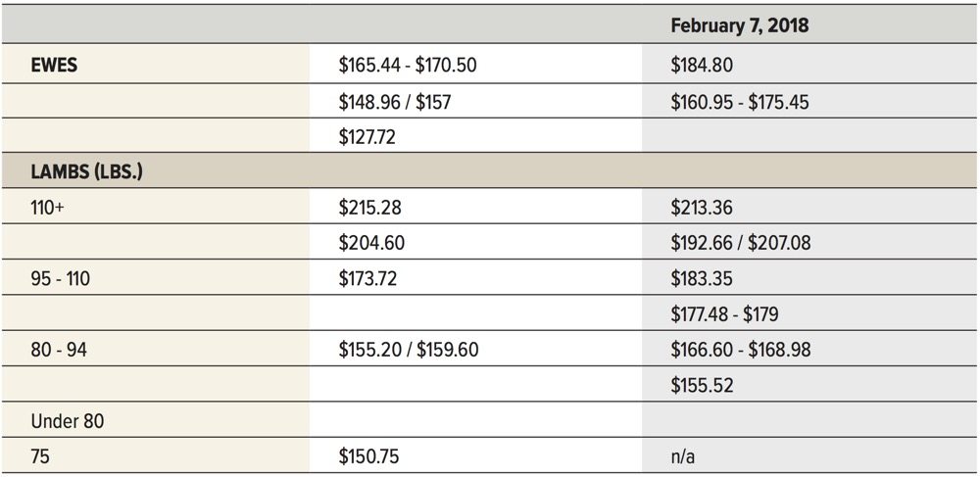The width and height of the screenshot is (980, 477).
Task: Click the $165.44 - $170.50 ewes price
Action: tap(408, 65)
